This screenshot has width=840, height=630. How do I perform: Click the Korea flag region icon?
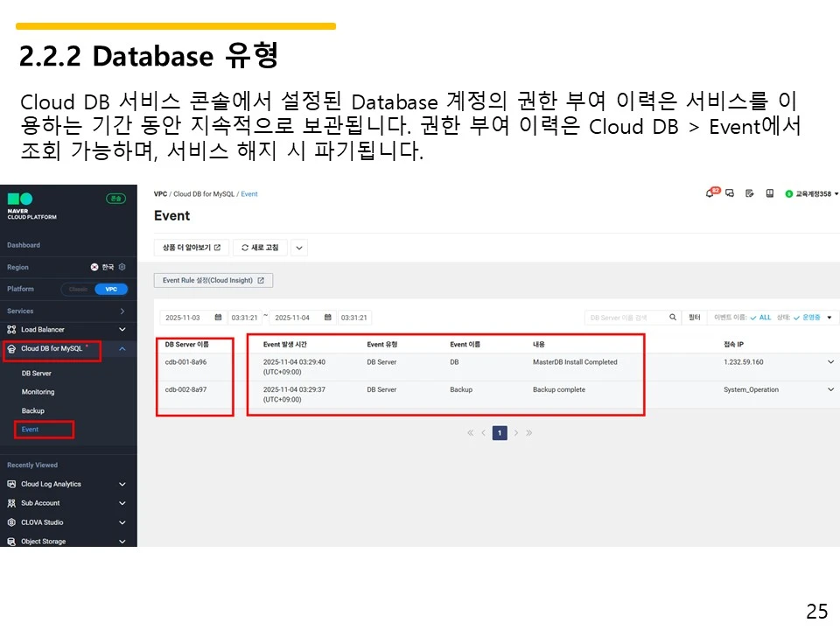coord(94,267)
